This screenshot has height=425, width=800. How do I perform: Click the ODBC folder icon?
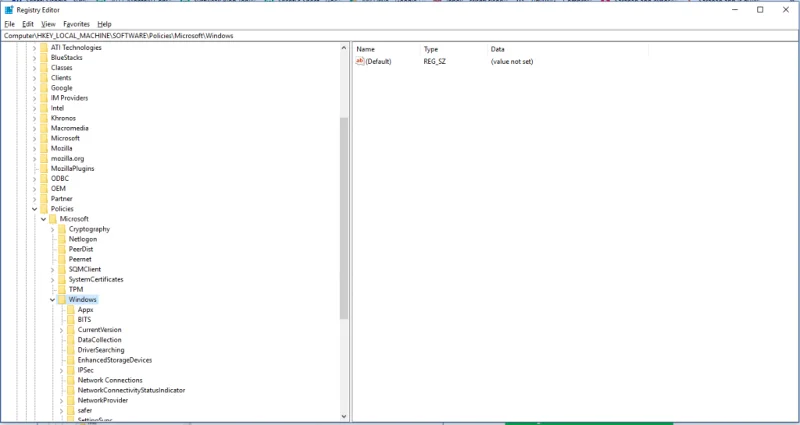(44, 179)
